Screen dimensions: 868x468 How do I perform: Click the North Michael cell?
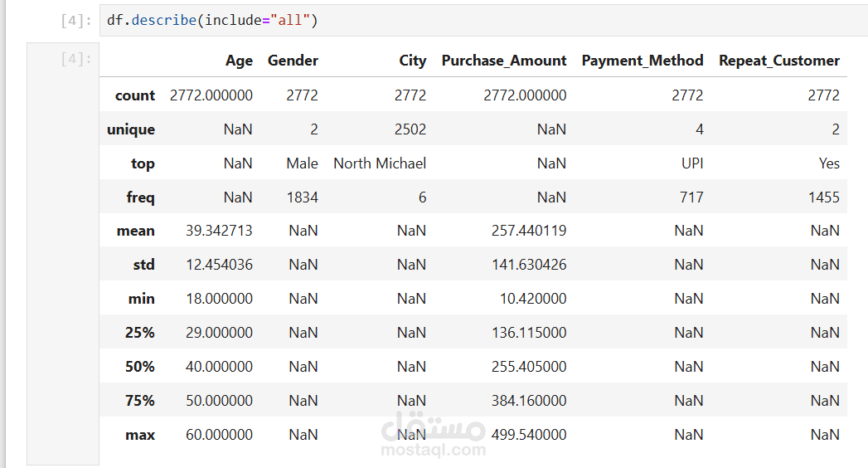click(x=380, y=163)
